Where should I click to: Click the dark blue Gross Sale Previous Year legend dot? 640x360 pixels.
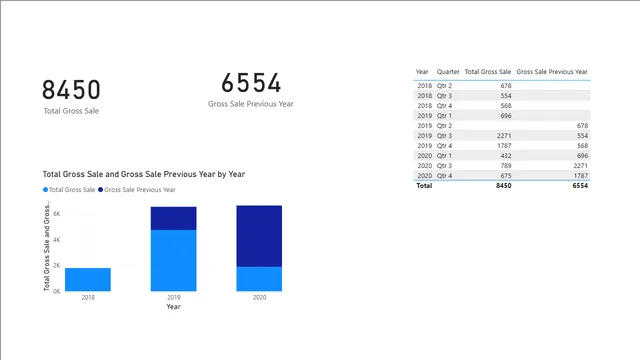pos(100,189)
